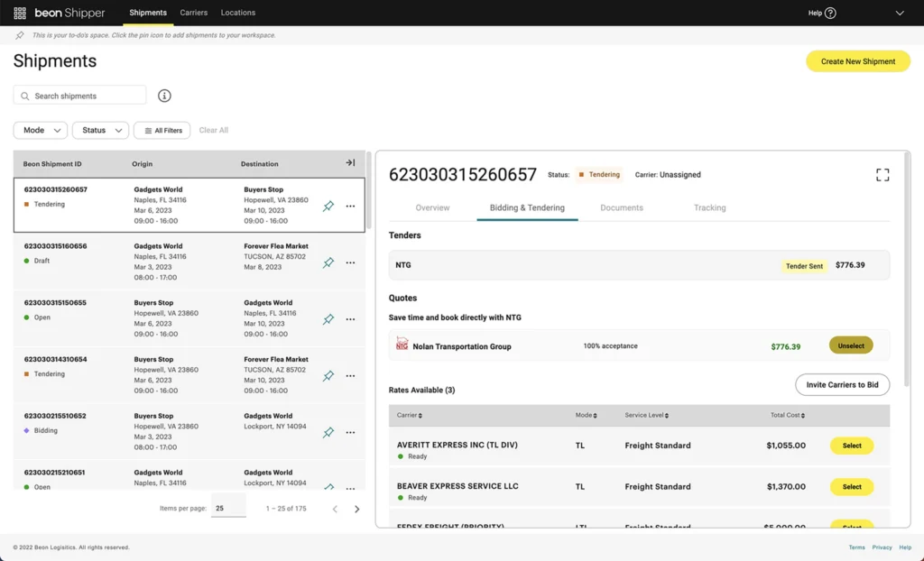
Task: Click the Destination column header
Action: pyautogui.click(x=259, y=164)
